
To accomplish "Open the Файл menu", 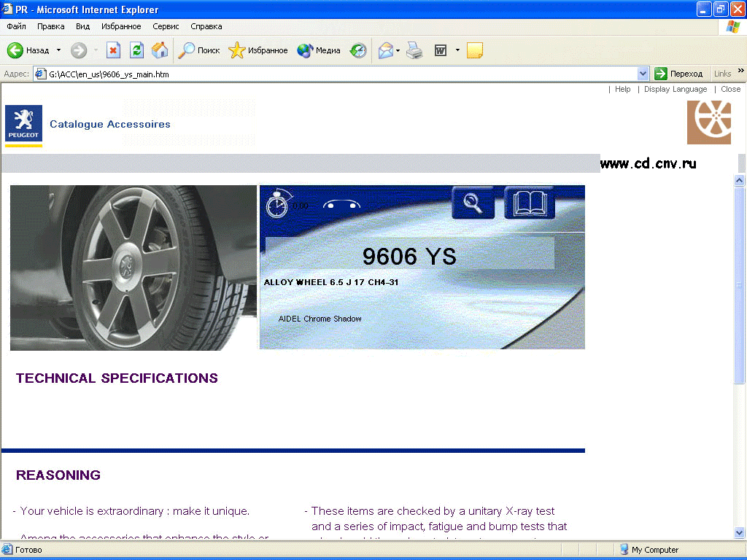I will point(16,26).
